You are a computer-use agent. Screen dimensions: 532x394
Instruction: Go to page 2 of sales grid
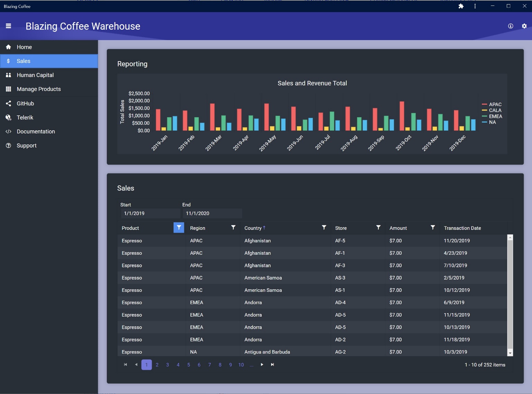[x=157, y=365]
